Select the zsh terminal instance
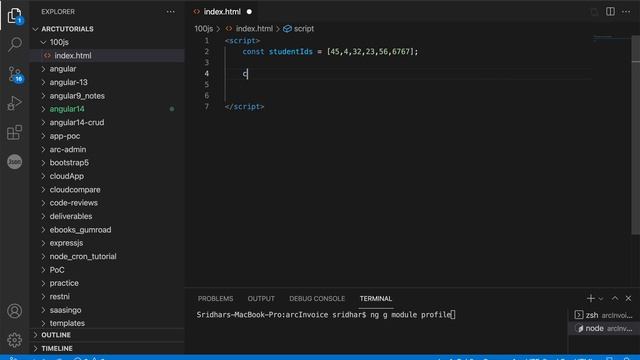Image resolution: width=640 pixels, height=360 pixels. [603, 315]
